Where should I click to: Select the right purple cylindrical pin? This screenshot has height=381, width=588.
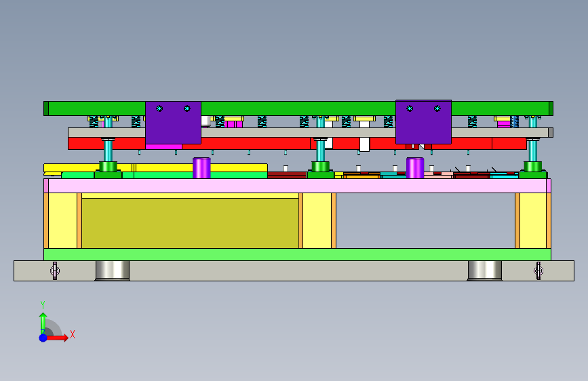pyautogui.click(x=415, y=168)
